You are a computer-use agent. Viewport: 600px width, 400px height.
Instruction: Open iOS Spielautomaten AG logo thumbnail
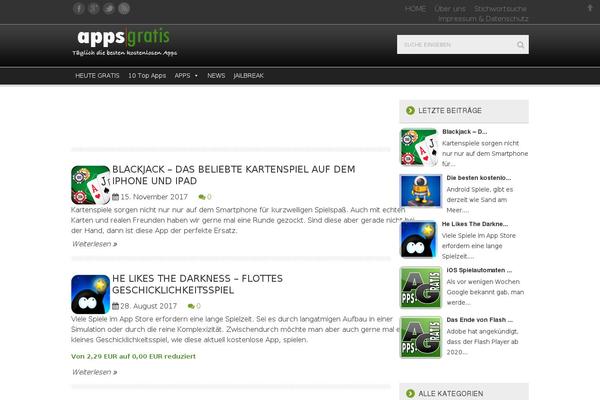421,287
